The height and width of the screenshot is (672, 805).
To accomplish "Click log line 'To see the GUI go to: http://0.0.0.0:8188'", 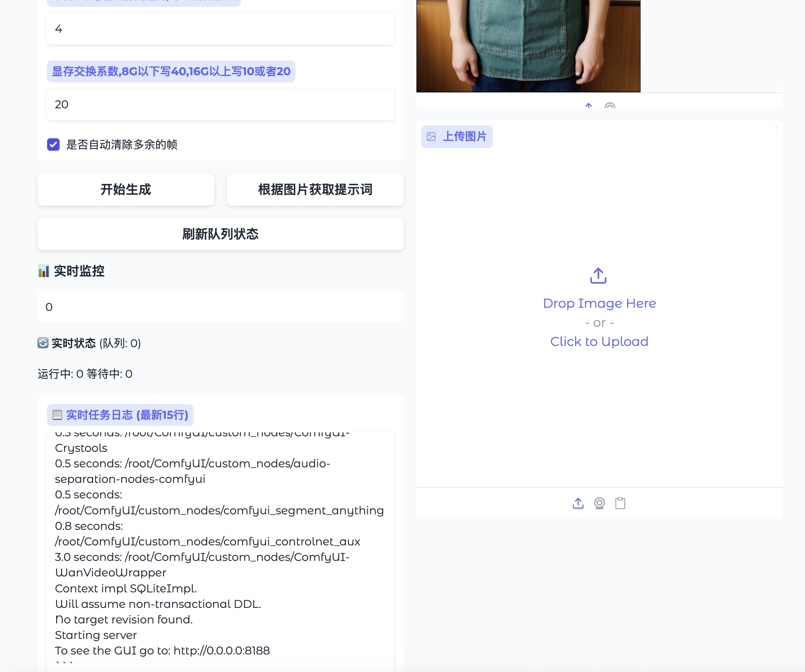I will coord(162,651).
